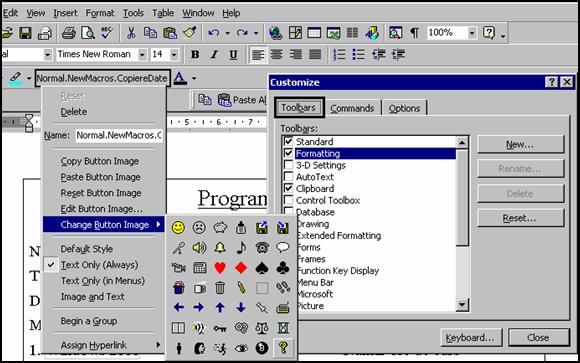Screen dimensions: 580x363
Task: Pick the musical note button image
Action: (241, 247)
